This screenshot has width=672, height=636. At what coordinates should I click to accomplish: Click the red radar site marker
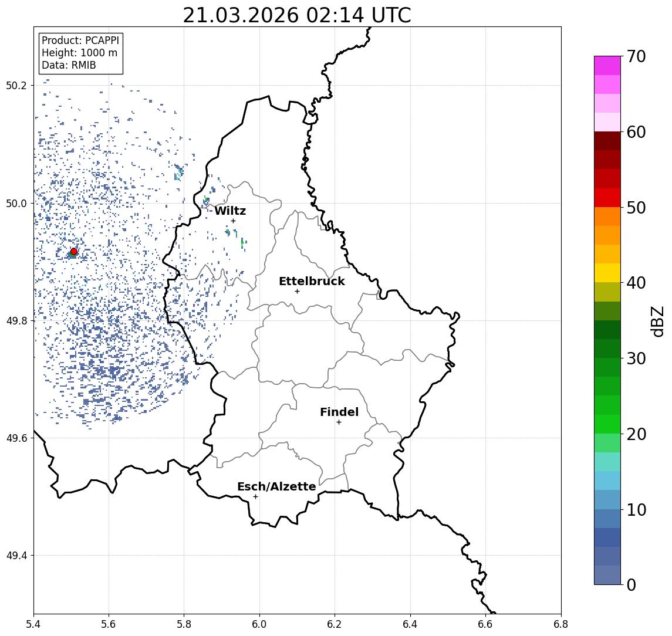[74, 252]
